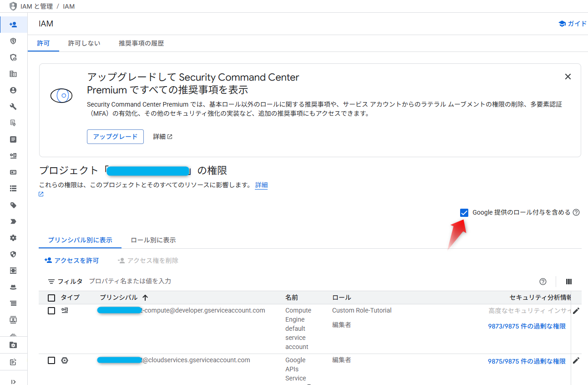The height and width of the screenshot is (385, 588).
Task: Open the organization building sidebar icon
Action: [x=13, y=74]
